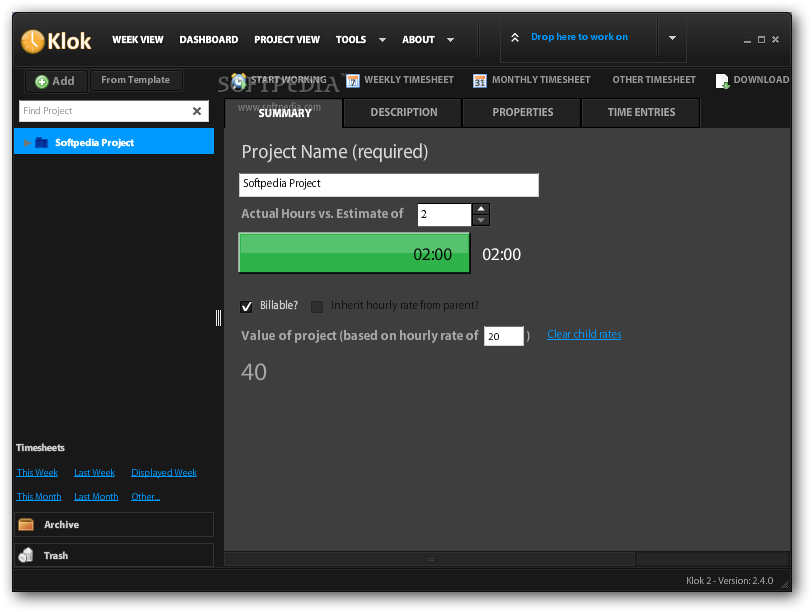Click the Clear child rates link
The width and height of the screenshot is (812, 612).
tap(584, 334)
